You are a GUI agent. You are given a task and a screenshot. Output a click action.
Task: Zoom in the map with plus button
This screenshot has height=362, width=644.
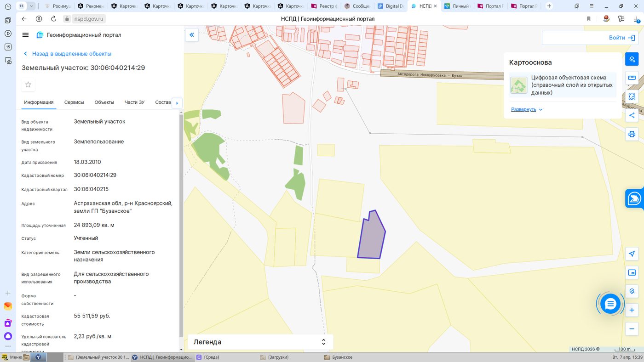pyautogui.click(x=632, y=310)
